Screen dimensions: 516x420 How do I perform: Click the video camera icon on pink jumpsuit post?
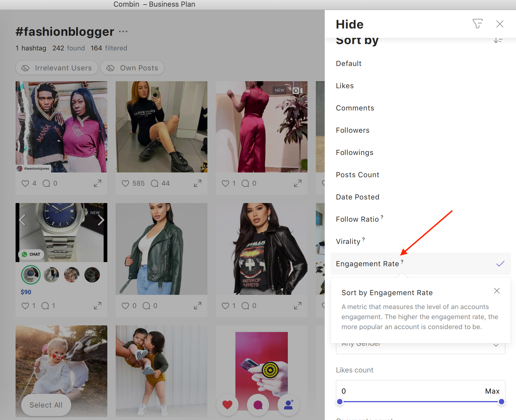(x=297, y=90)
